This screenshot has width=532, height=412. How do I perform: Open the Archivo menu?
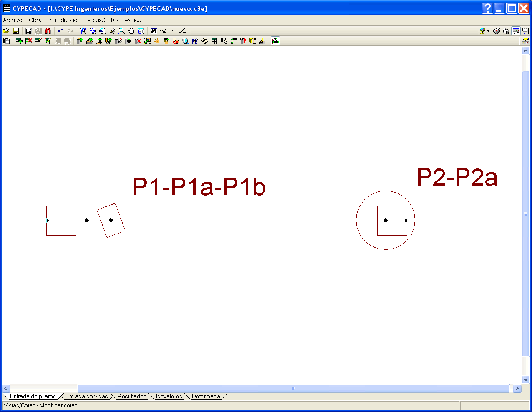coord(13,20)
